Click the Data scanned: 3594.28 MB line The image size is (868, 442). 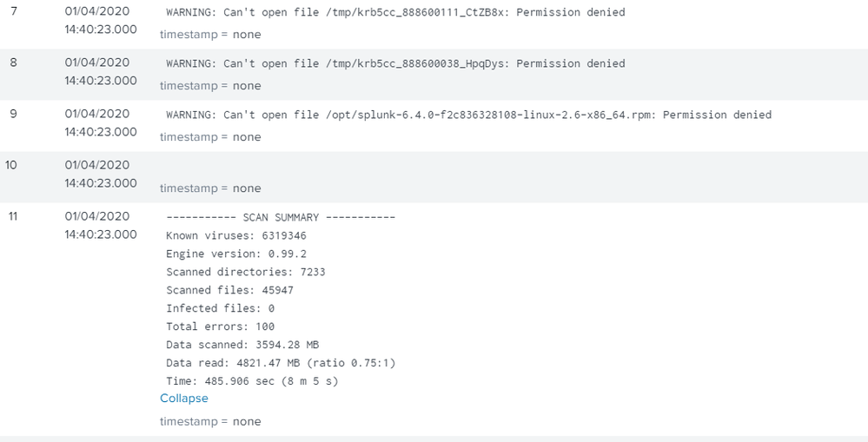pos(242,345)
